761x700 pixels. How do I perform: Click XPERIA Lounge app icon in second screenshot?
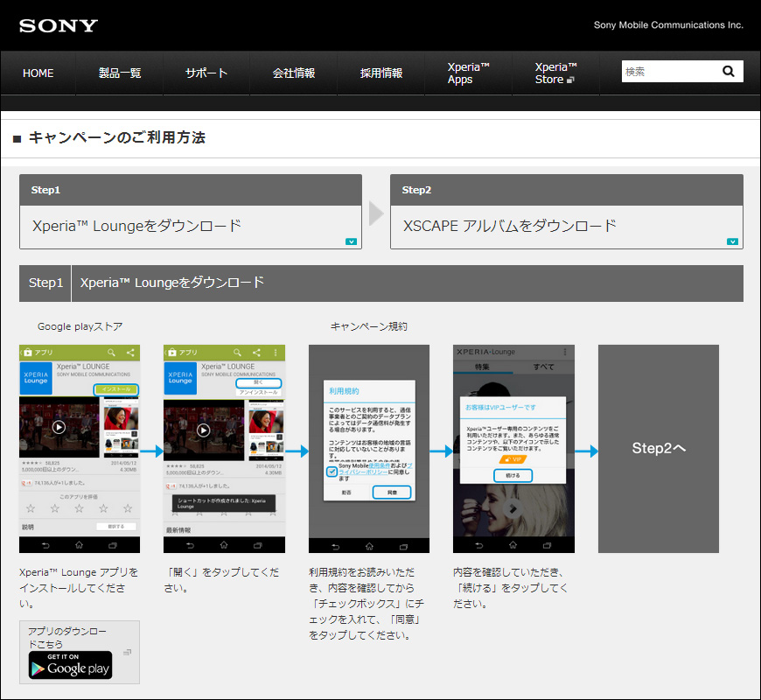(x=180, y=378)
